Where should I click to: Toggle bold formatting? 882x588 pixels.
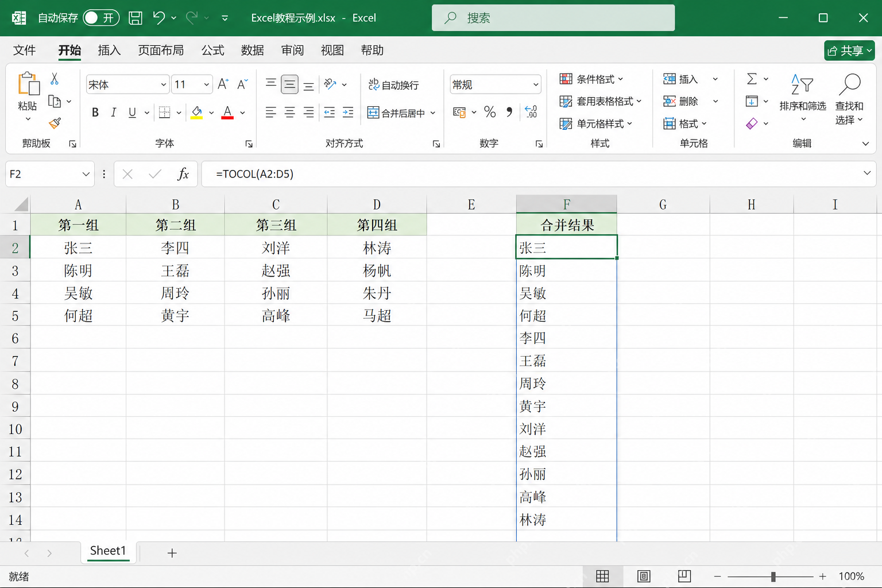95,113
